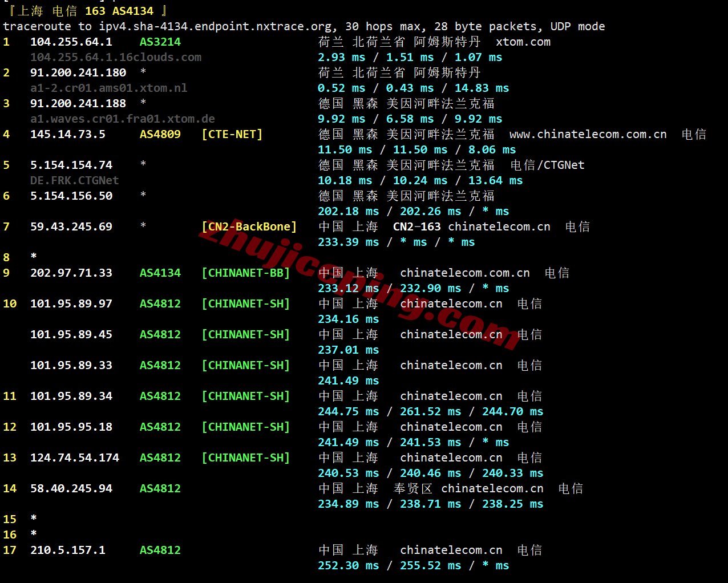The height and width of the screenshot is (583, 728).
Task: Click IP 124.74.54.174
Action: [x=75, y=458]
